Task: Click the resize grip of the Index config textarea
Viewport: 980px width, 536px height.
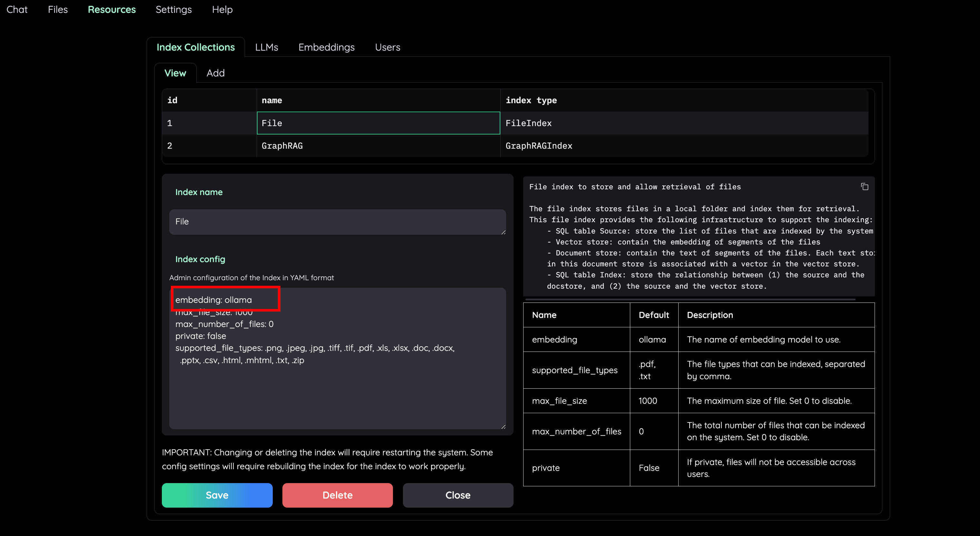Action: (x=504, y=426)
